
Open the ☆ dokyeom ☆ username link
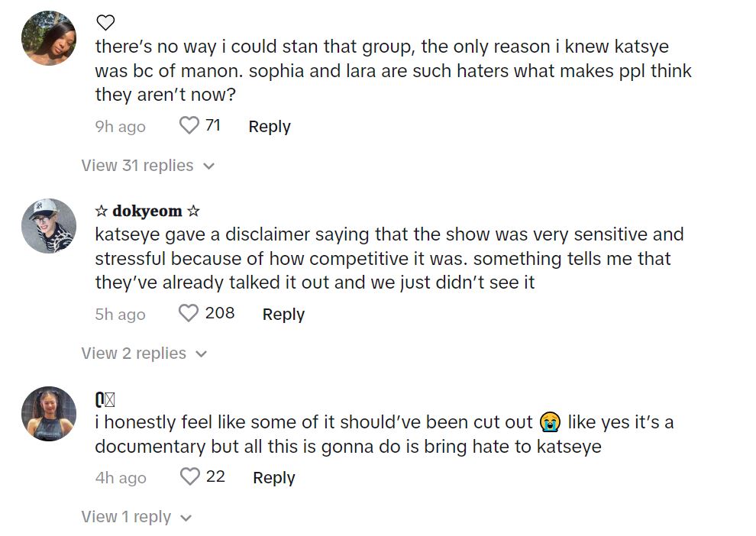coord(148,211)
